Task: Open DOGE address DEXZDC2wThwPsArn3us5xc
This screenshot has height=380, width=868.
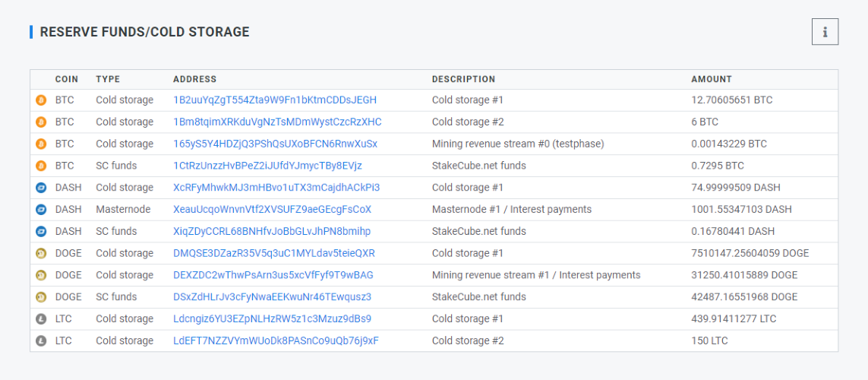Action: 273,275
